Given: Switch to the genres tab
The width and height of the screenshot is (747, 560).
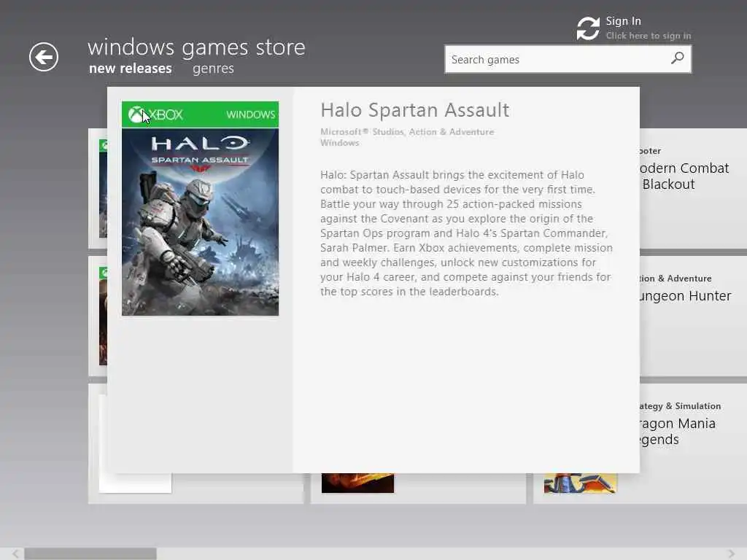Looking at the screenshot, I should pos(213,69).
